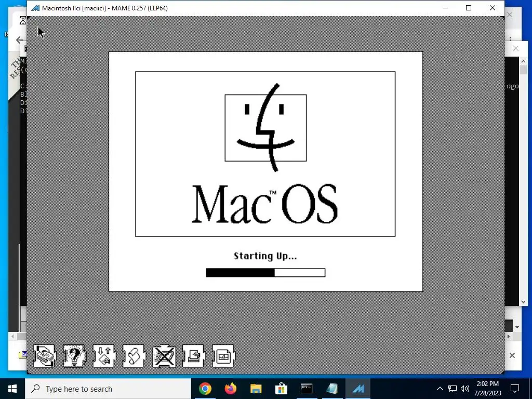Click the "Type here to search" box
This screenshot has width=532, height=399.
point(108,389)
